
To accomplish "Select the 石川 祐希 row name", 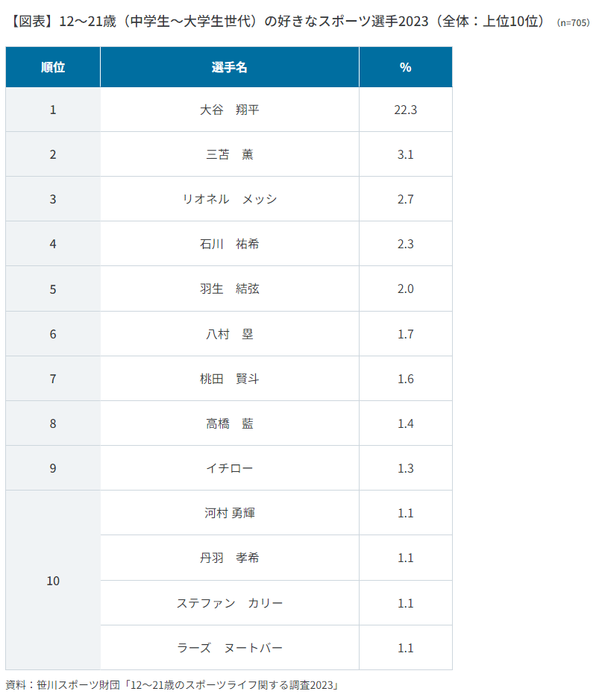I will 230,244.
